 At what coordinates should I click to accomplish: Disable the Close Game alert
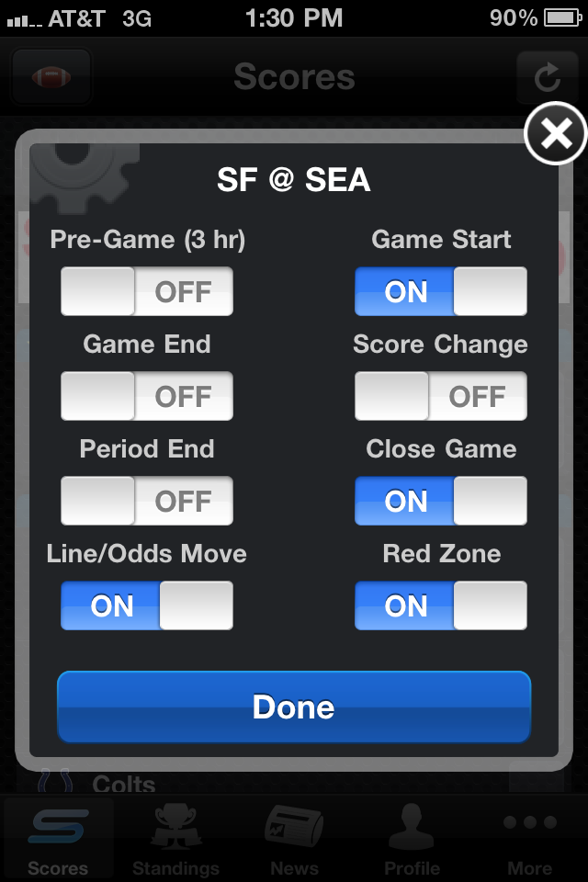click(x=441, y=502)
